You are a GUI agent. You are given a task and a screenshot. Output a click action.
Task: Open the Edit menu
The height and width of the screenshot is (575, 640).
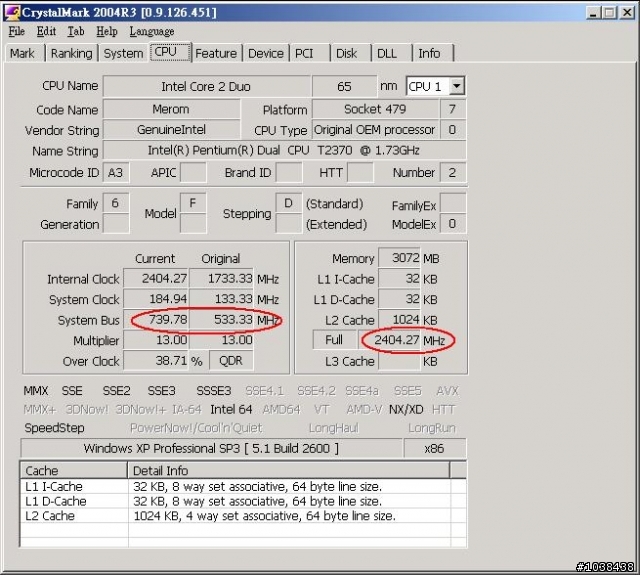[x=46, y=31]
